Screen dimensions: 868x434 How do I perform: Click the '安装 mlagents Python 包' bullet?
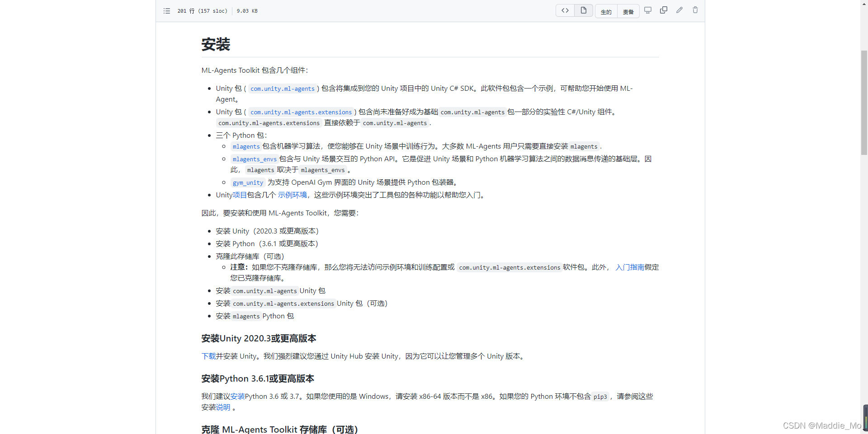pos(255,316)
